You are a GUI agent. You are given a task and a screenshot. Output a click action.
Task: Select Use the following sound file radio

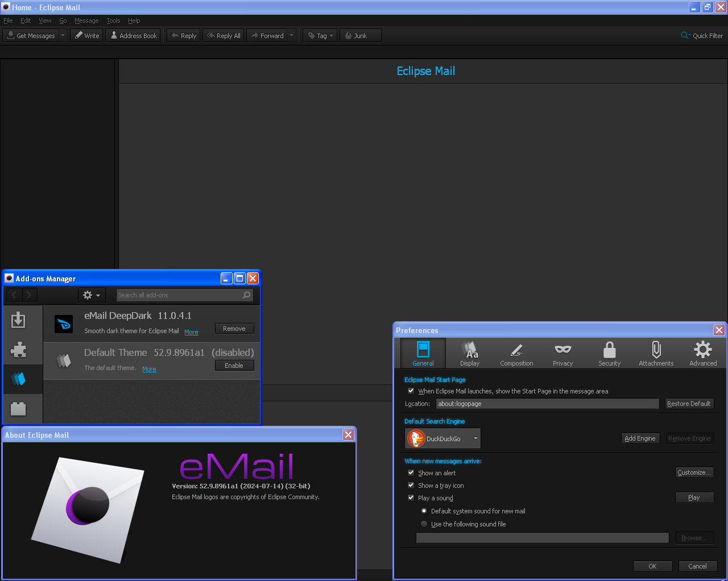point(424,524)
